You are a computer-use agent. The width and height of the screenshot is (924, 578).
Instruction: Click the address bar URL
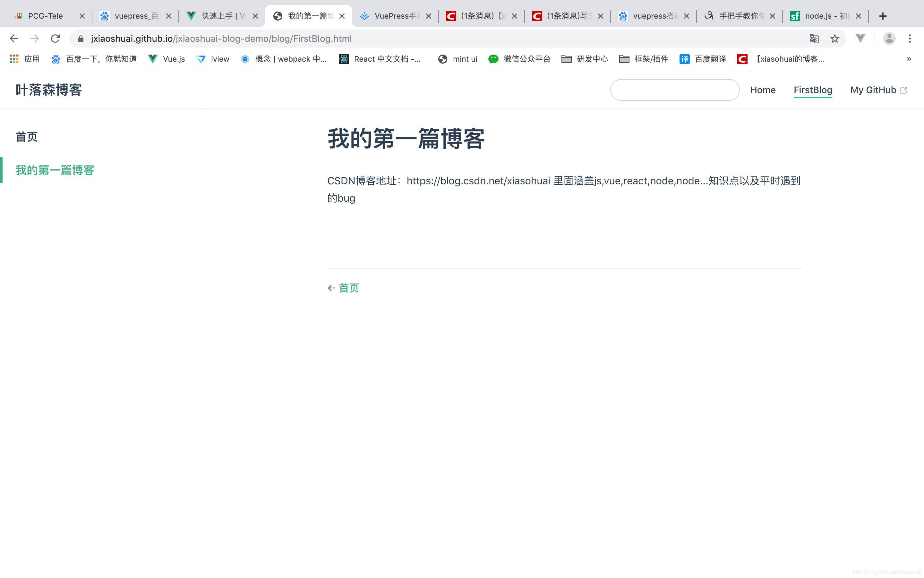point(221,39)
